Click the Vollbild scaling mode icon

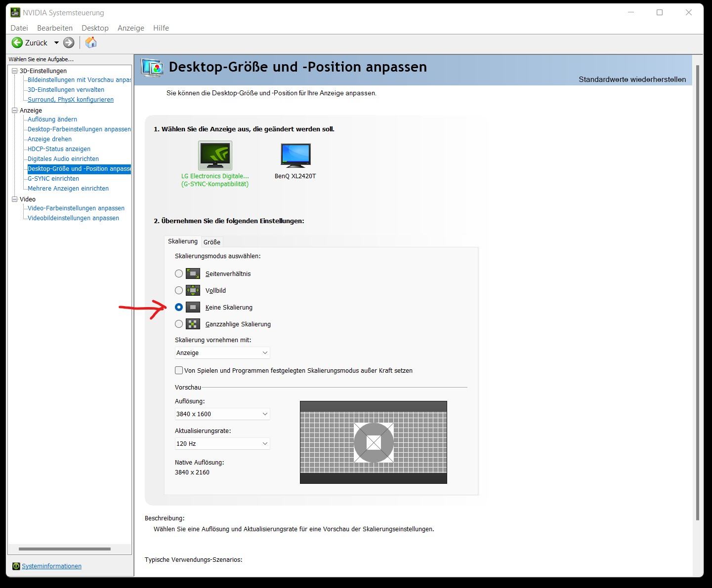pyautogui.click(x=193, y=290)
